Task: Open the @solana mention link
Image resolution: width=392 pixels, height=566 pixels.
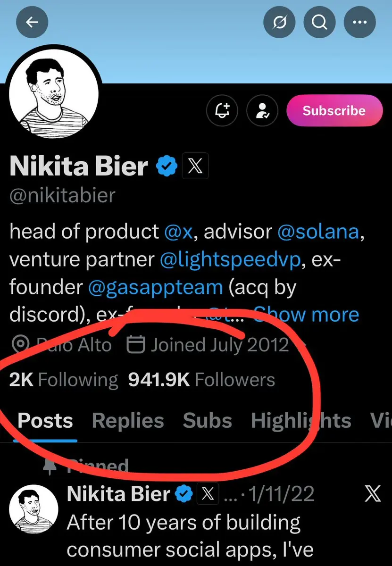Action: (318, 232)
